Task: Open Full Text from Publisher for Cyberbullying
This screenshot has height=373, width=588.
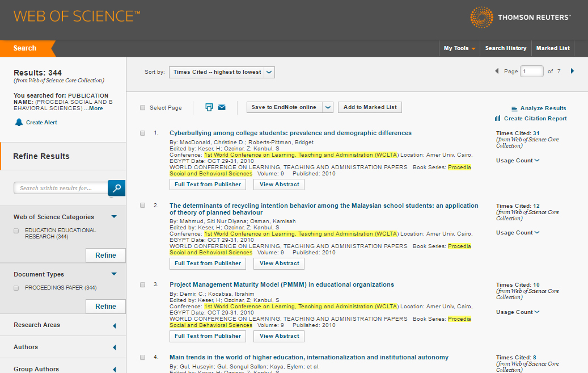Action: pos(208,185)
